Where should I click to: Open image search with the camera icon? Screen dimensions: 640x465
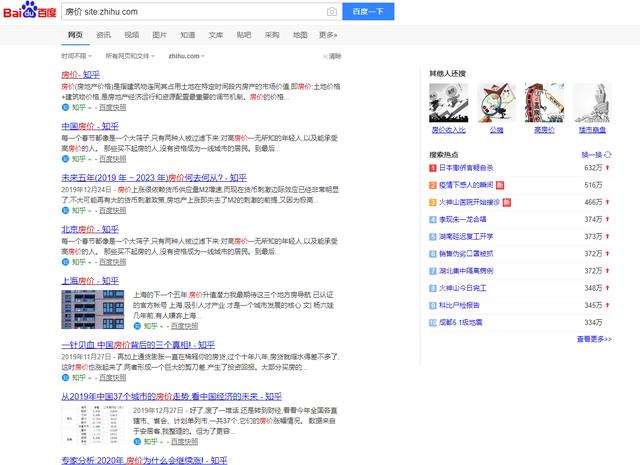click(x=332, y=12)
